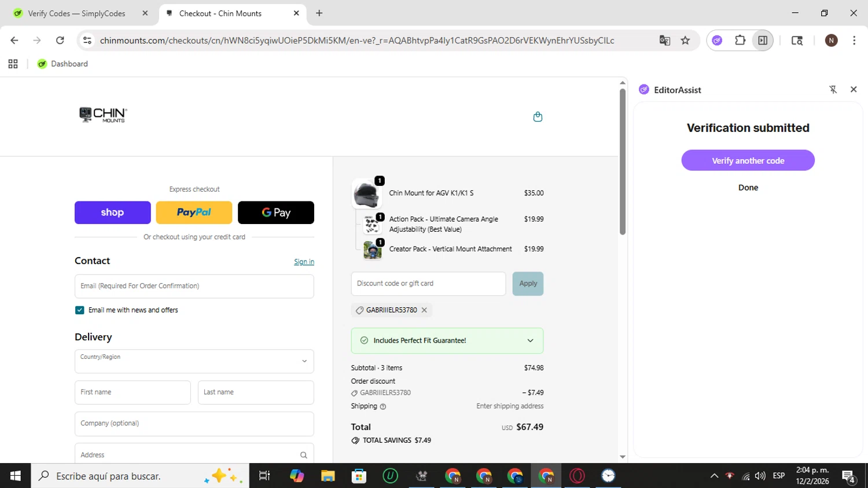This screenshot has width=868, height=488.
Task: Remove the GABRIIIELR53780 discount tag
Action: (x=424, y=310)
